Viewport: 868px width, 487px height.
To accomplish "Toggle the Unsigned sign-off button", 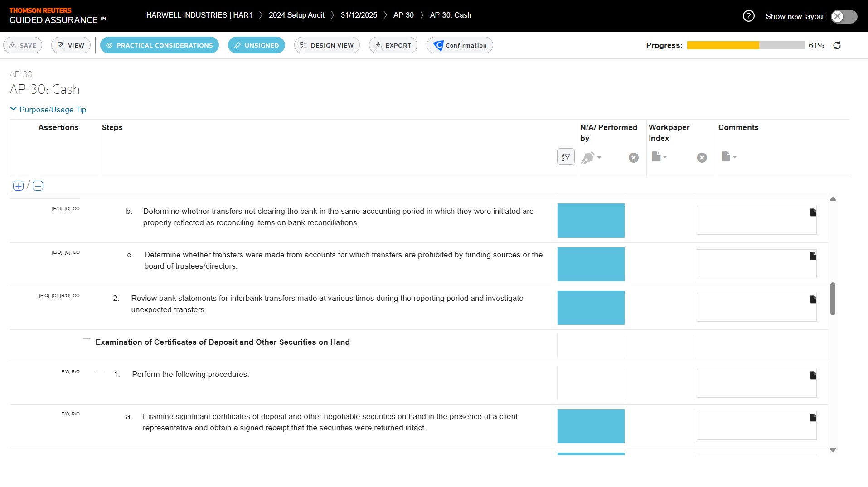I will (256, 45).
